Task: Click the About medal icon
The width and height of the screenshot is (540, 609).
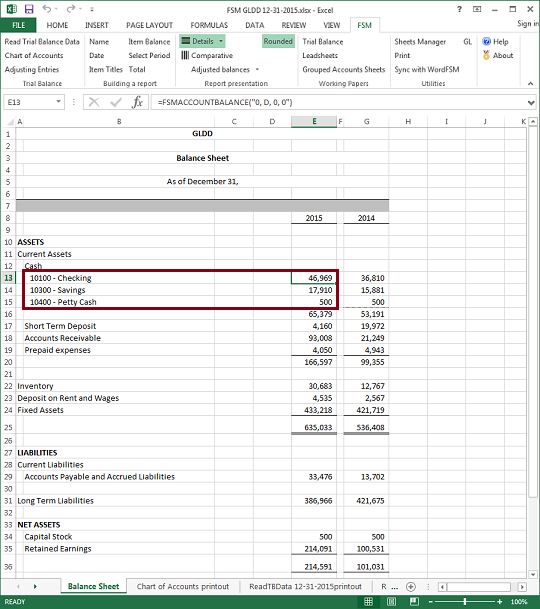Action: (486, 55)
